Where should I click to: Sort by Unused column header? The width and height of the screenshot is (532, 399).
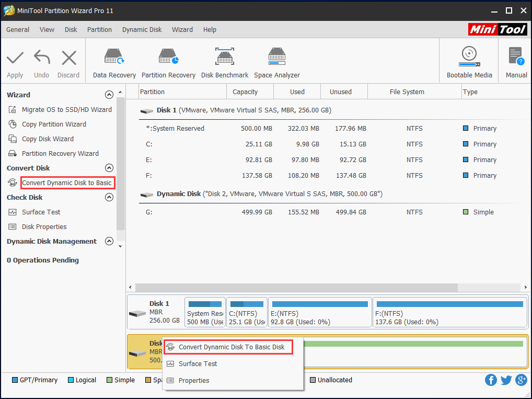click(344, 92)
